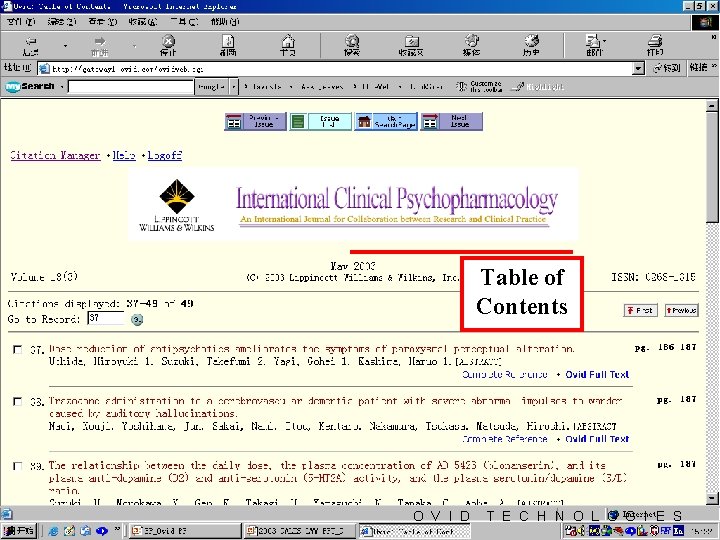Click the Internet zone globe in status bar
Viewport: 720px width, 540px height.
(x=613, y=515)
